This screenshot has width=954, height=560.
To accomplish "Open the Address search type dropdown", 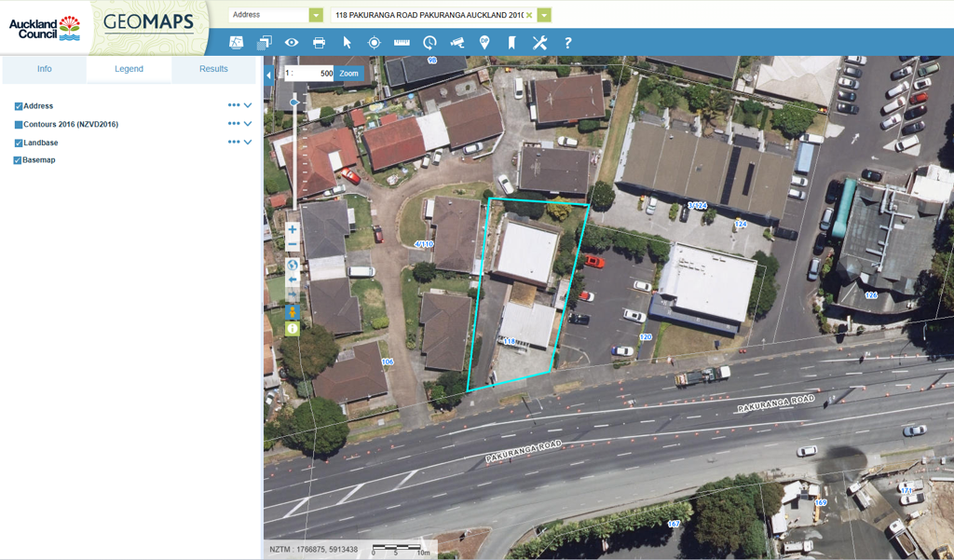I will [316, 15].
